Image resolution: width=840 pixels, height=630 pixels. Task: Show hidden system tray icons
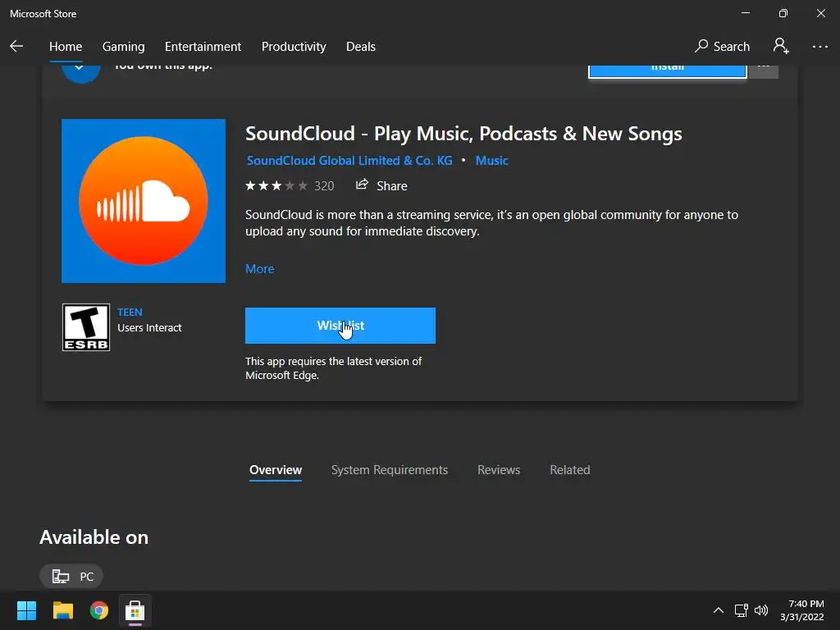click(x=719, y=610)
